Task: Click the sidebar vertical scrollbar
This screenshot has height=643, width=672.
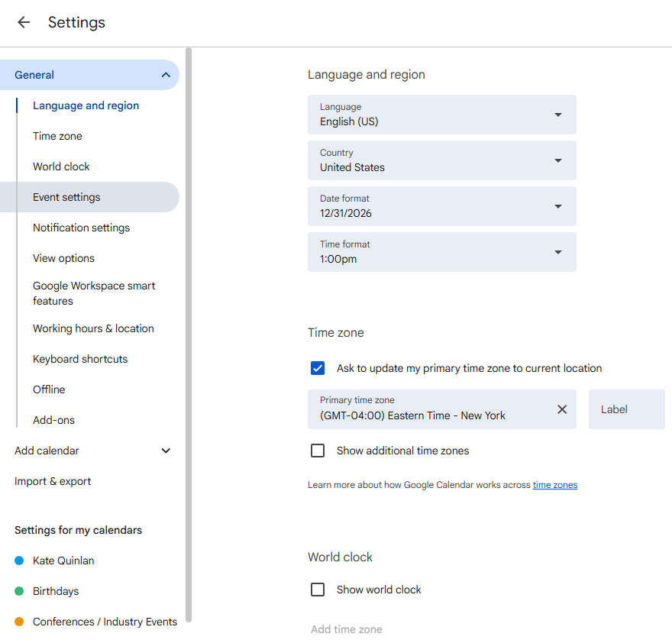Action: (189, 334)
